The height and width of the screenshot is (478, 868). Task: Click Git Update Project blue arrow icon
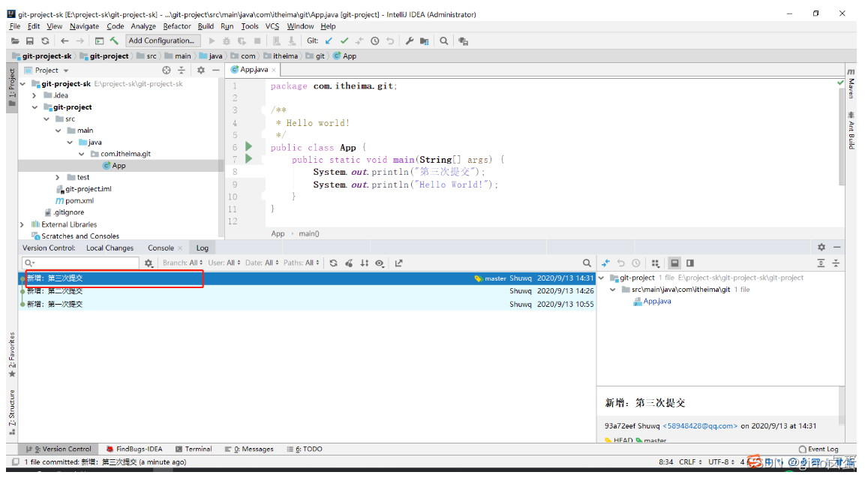coord(329,41)
